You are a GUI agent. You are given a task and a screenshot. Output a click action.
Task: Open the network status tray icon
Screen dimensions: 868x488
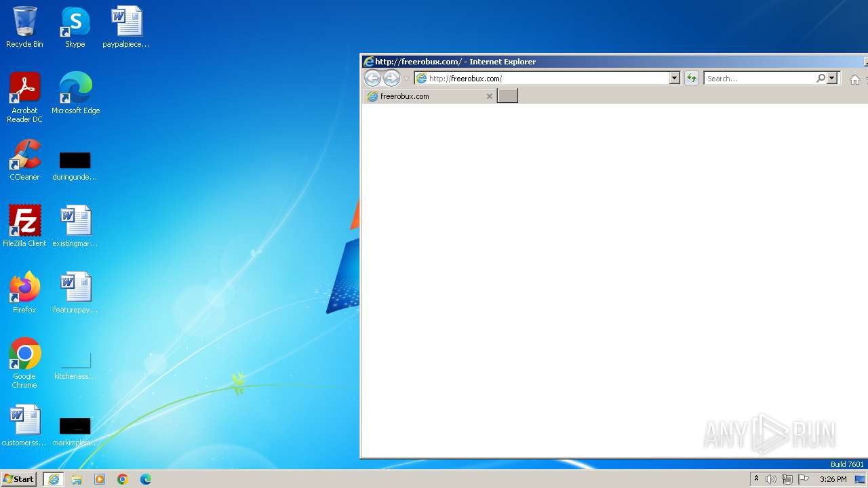click(787, 479)
